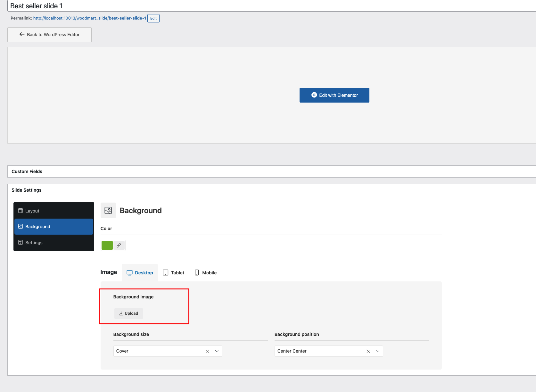Click the Settings sliders icon in the sidebar
This screenshot has width=536, height=392.
click(x=21, y=242)
